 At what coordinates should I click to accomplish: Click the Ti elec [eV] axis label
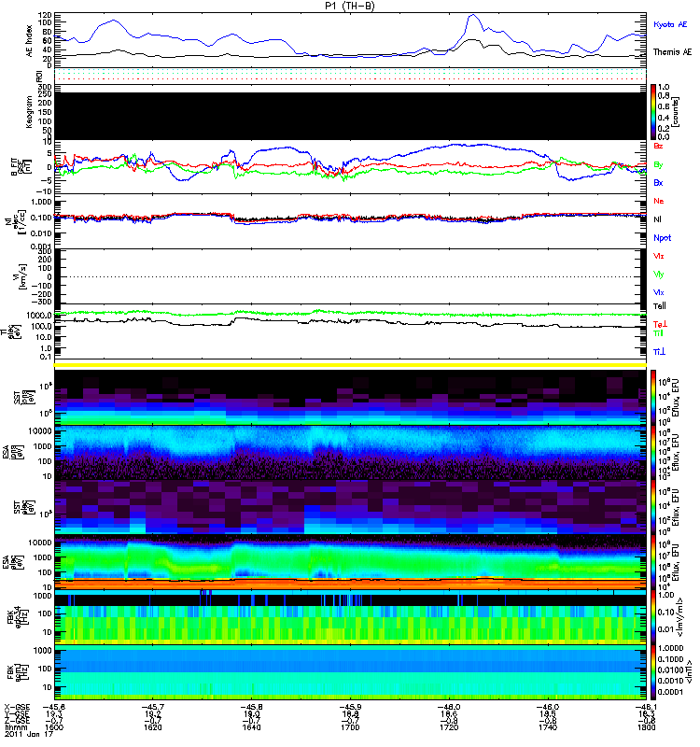coord(11,331)
